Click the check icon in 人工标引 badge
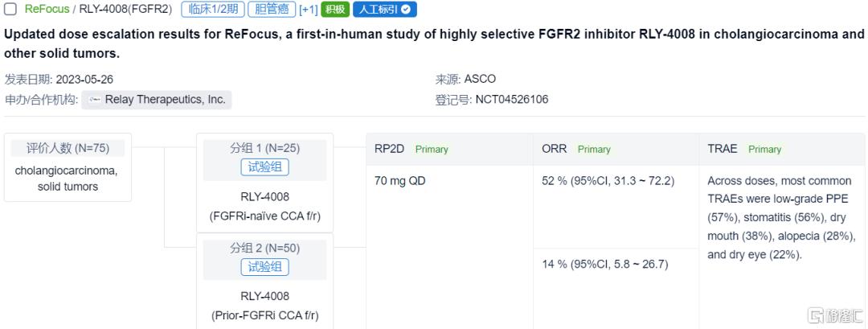Screen dimensions: 868x329 (x=406, y=10)
